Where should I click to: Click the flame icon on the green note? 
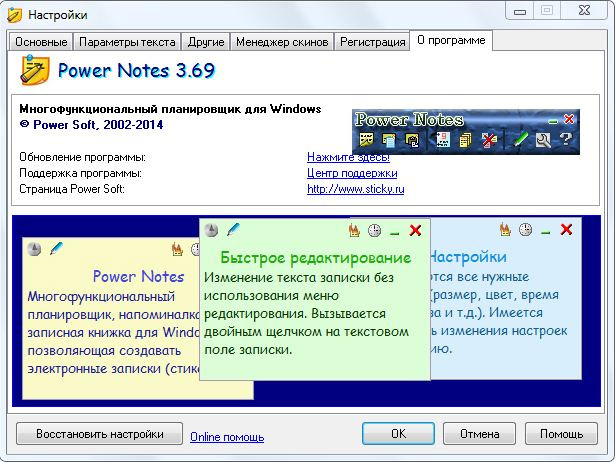pos(354,230)
